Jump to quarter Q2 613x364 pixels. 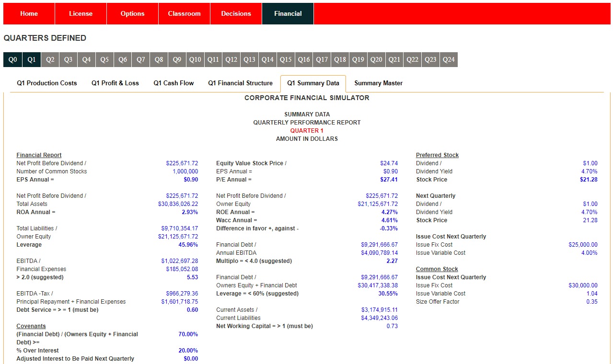pyautogui.click(x=50, y=60)
